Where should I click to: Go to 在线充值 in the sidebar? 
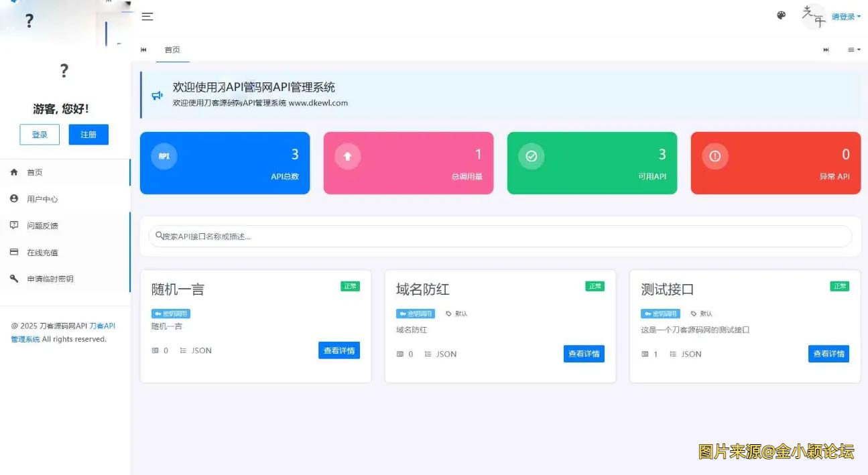pos(42,253)
